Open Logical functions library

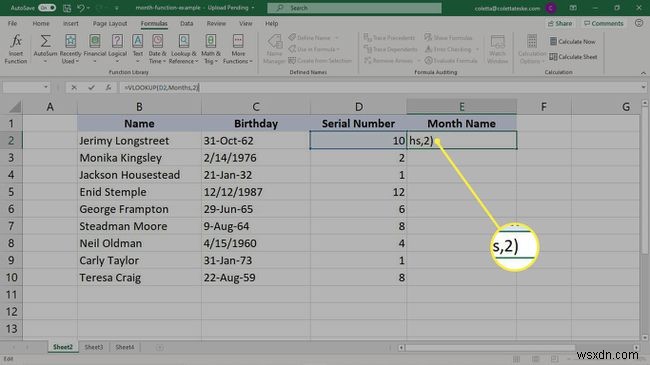coord(117,49)
